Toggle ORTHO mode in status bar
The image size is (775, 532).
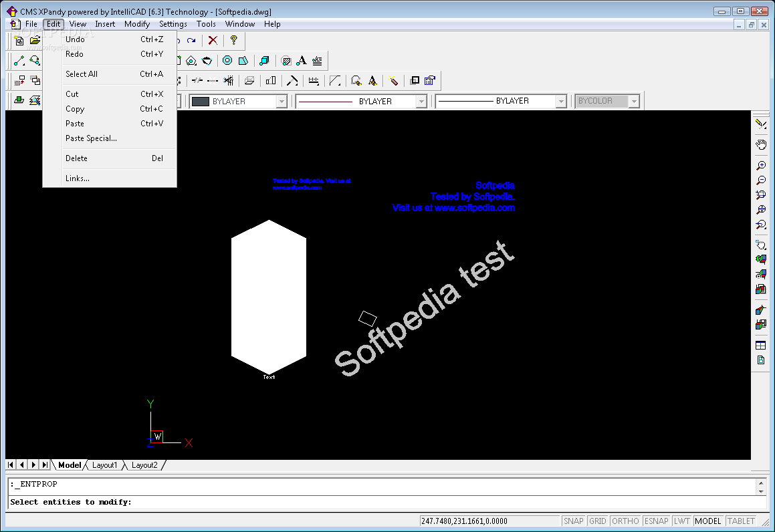(x=625, y=521)
